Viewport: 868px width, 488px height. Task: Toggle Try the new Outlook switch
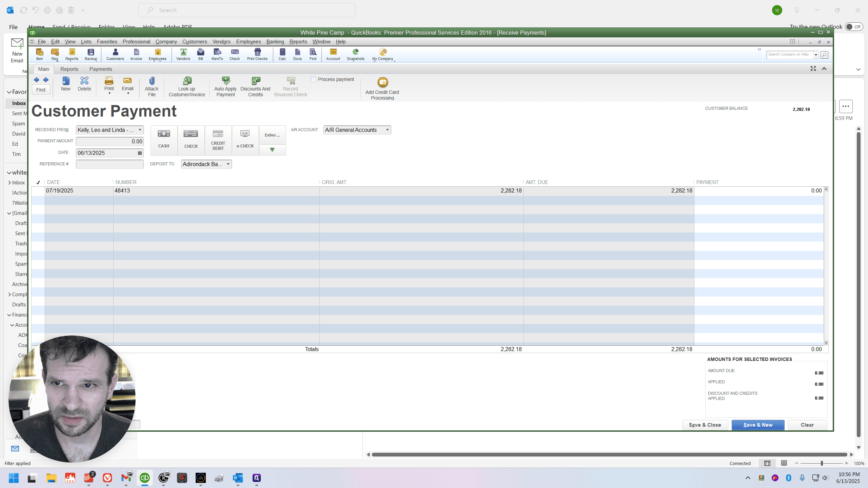[x=853, y=27]
